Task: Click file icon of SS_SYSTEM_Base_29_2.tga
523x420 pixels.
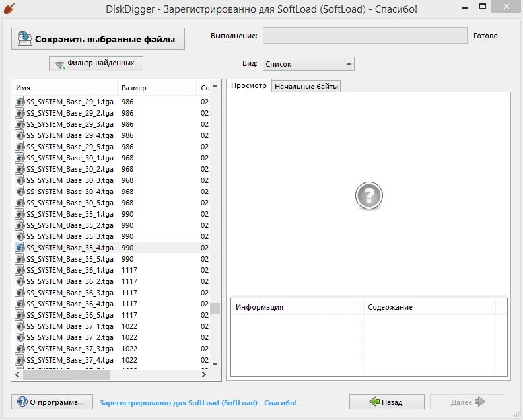Action: tap(20, 113)
